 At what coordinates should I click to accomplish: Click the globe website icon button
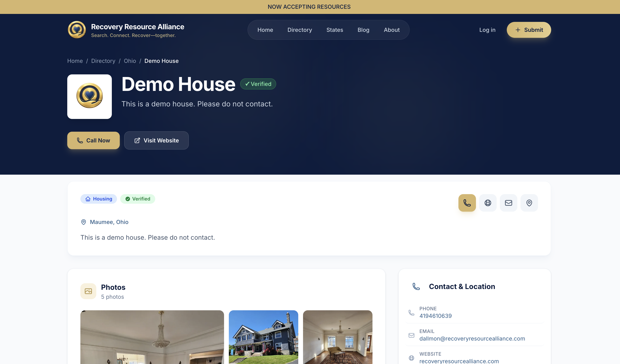point(488,203)
